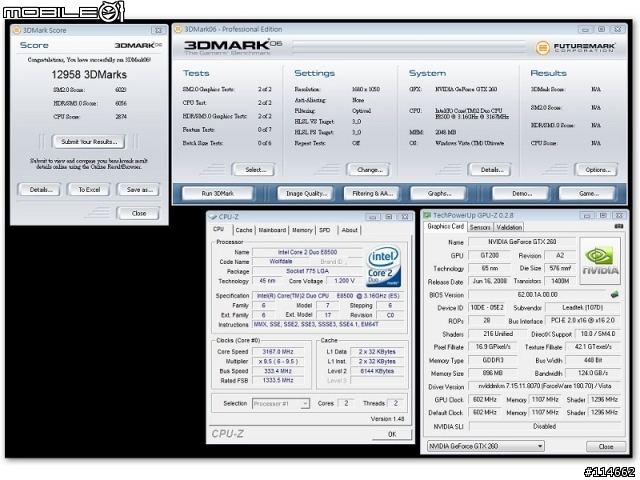Viewport: 640px width, 480px height.
Task: Open the Memory tab in CPU-Z
Action: (x=302, y=230)
